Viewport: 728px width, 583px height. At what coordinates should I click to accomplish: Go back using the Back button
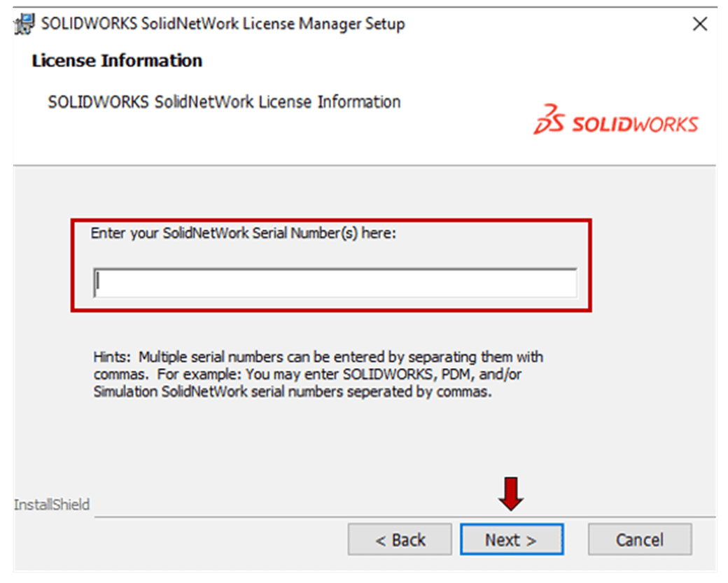tap(400, 539)
